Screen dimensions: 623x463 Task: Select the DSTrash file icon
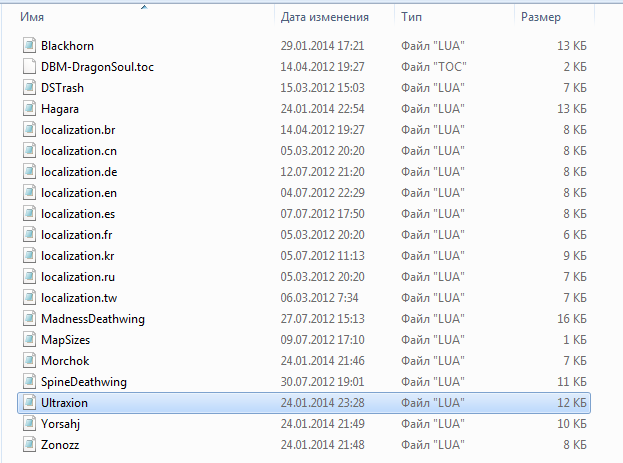29,87
